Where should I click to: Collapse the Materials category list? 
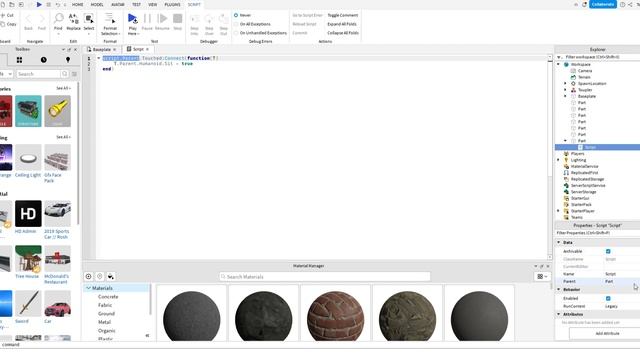click(89, 288)
